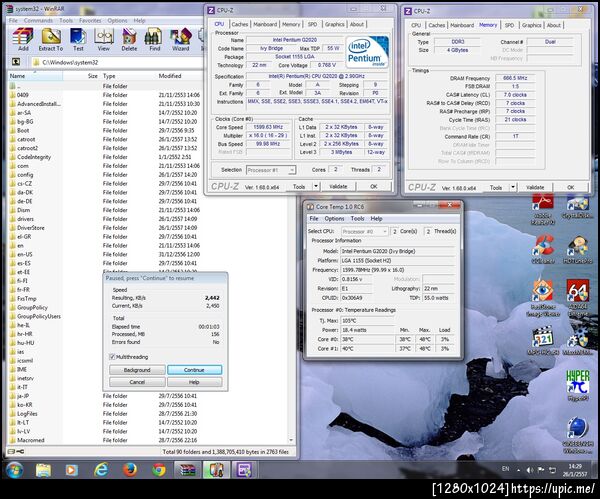Click the Delete icon in WinRAR toolbar
The height and width of the screenshot is (499, 600).
130,39
